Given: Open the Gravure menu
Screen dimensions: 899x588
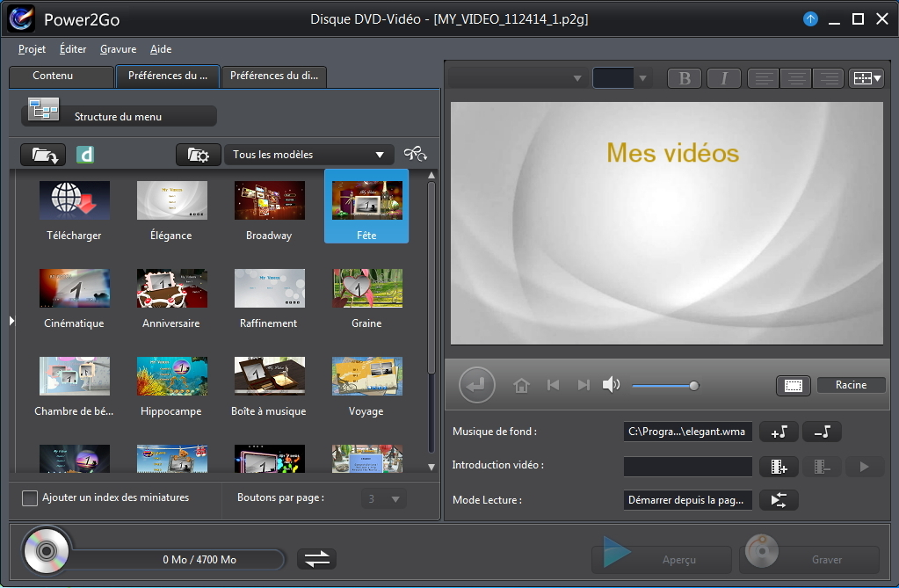Looking at the screenshot, I should 118,49.
